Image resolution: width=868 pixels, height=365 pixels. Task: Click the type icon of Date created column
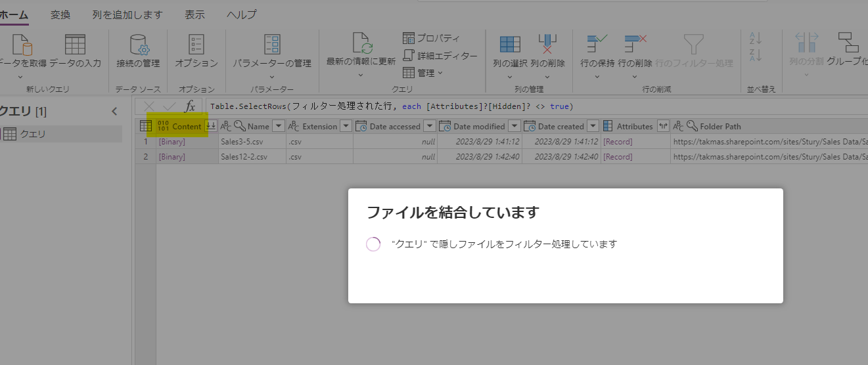click(x=530, y=126)
